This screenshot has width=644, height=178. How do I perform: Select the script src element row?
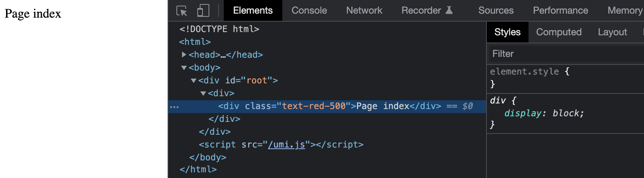pos(281,145)
